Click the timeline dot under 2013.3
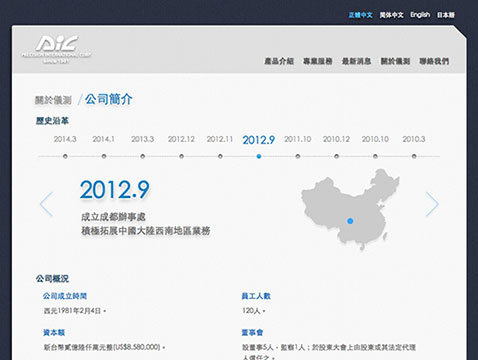The image size is (478, 360). pyautogui.click(x=142, y=156)
